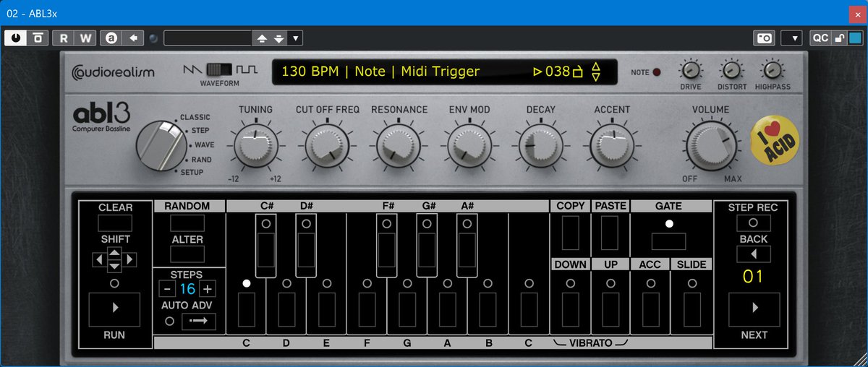This screenshot has width=868, height=367.
Task: Open the Midi Trigger setting in display
Action: 441,72
